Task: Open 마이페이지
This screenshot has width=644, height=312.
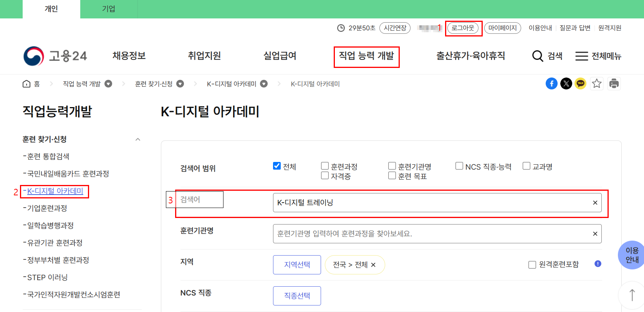Action: click(503, 28)
